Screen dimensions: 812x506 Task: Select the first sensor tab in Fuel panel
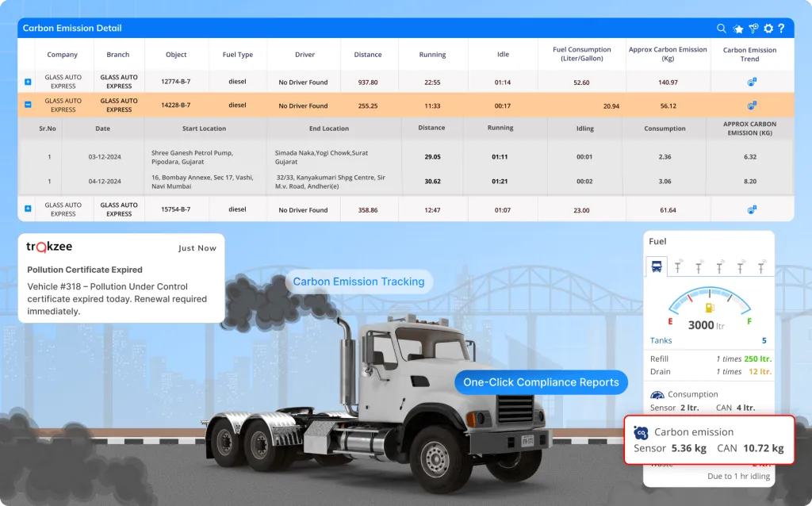tap(678, 266)
